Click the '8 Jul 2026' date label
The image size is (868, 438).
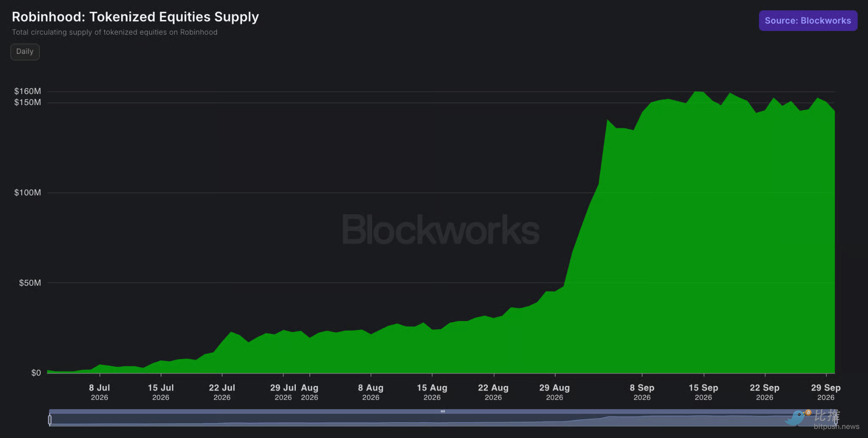pyautogui.click(x=100, y=392)
